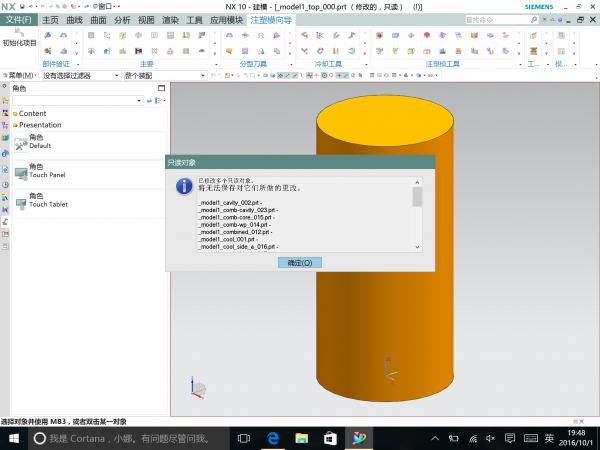Screen dimensions: 600x450
Task: Open Microsoft Edge from the taskbar
Action: (x=273, y=438)
